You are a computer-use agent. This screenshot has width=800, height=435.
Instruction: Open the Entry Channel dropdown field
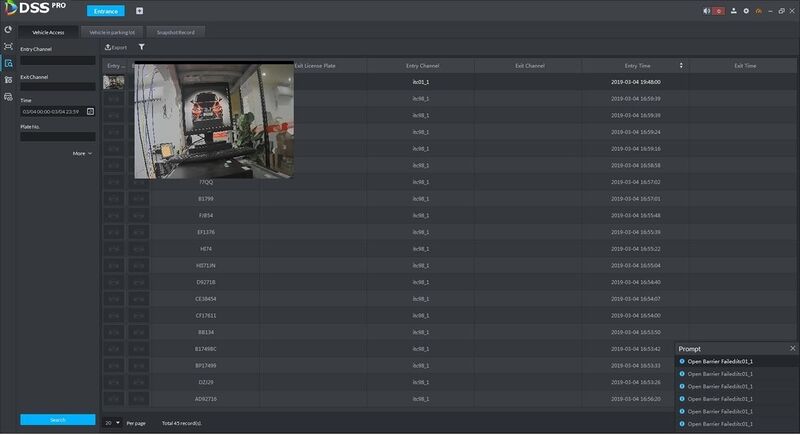pyautogui.click(x=58, y=60)
